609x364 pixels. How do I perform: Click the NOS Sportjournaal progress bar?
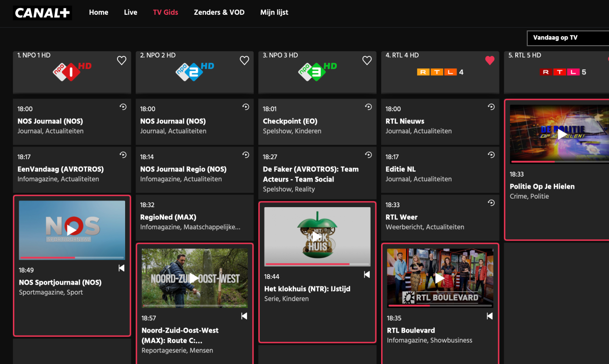tap(72, 258)
